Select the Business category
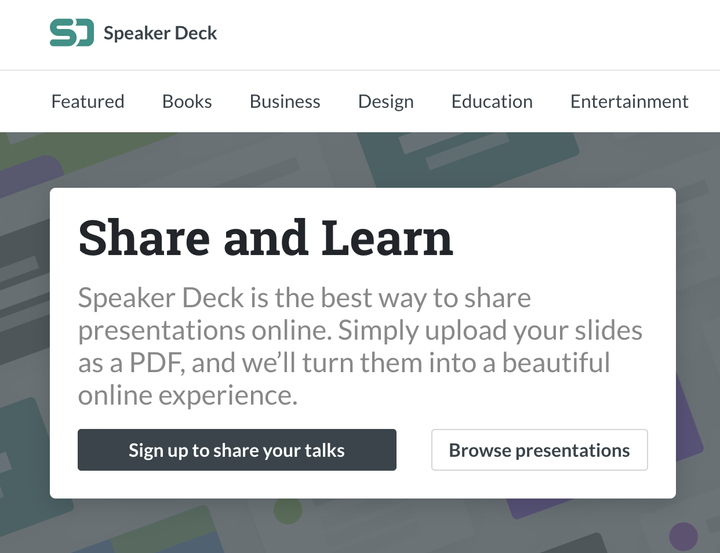This screenshot has width=720, height=553. tap(285, 101)
